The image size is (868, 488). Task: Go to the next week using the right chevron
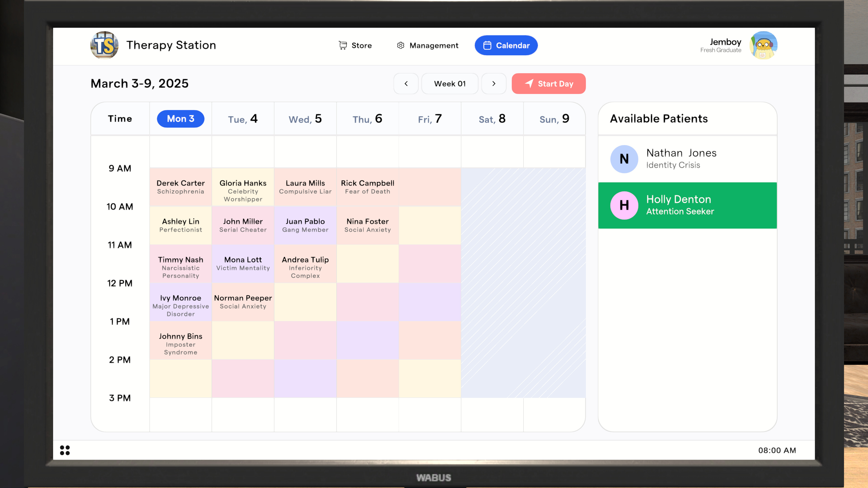494,84
